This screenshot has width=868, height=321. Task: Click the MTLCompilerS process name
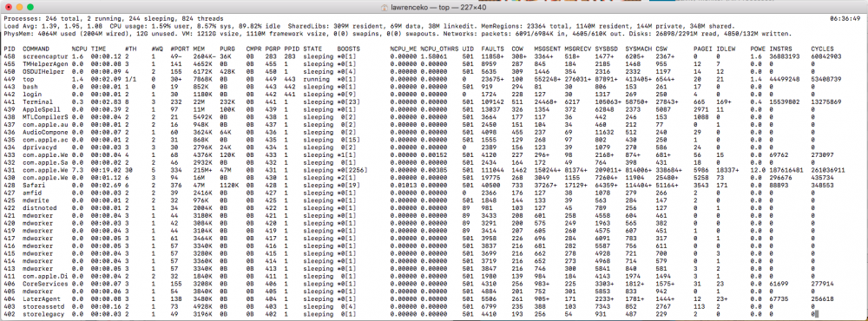point(45,116)
